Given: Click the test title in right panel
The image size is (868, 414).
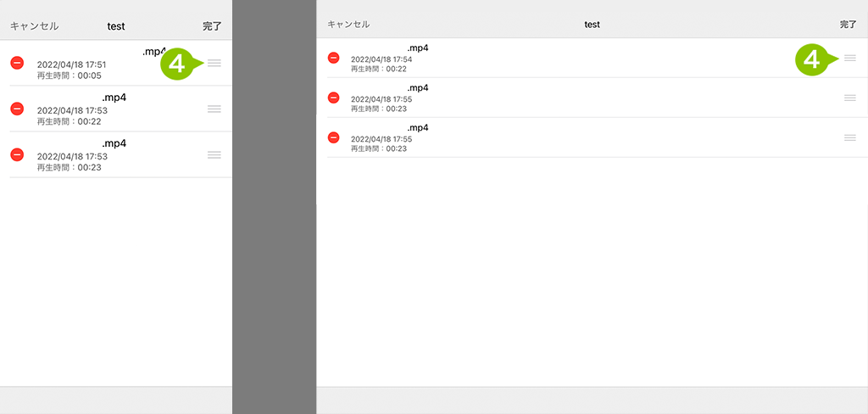Looking at the screenshot, I should (x=593, y=25).
